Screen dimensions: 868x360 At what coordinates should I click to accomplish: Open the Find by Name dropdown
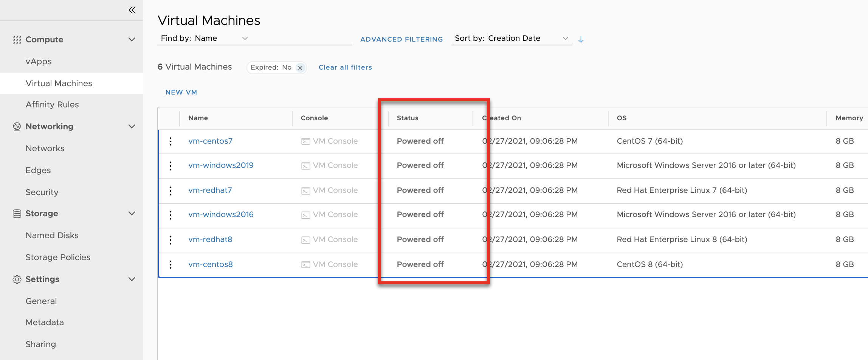click(x=245, y=39)
